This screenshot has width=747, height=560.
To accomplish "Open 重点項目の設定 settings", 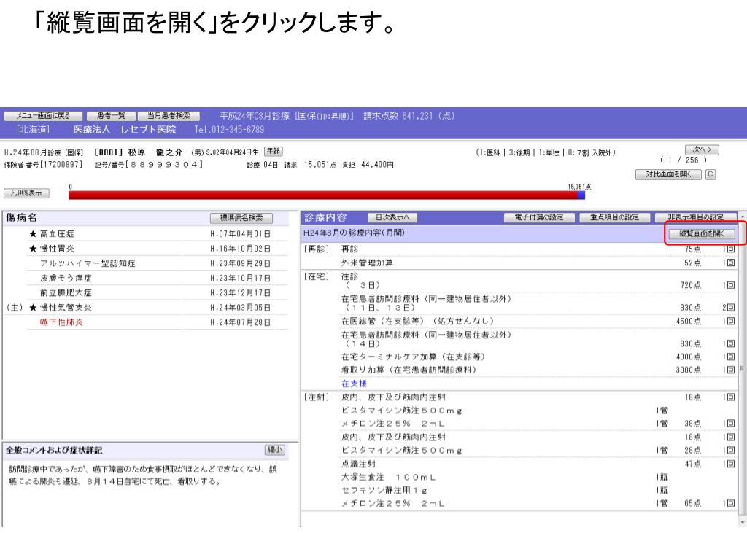I will pyautogui.click(x=614, y=217).
